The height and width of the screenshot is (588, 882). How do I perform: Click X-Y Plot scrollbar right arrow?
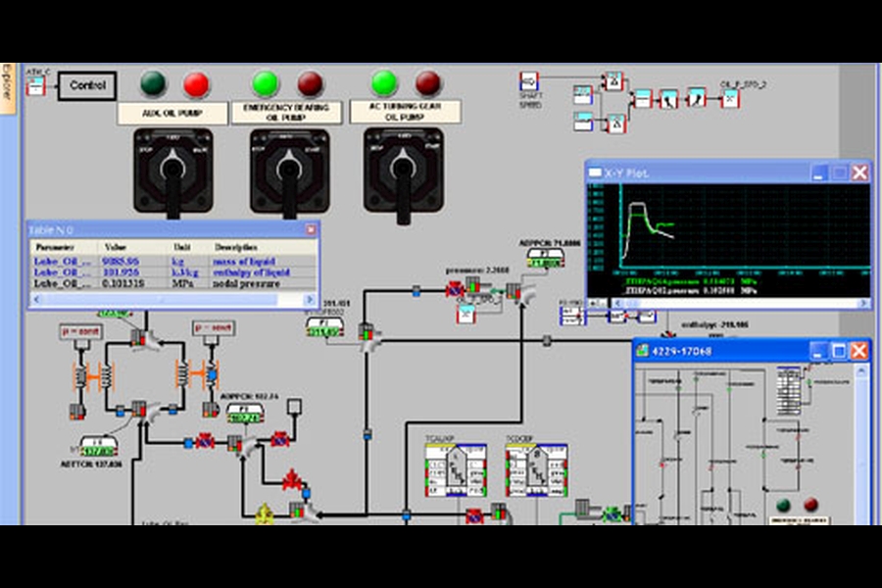click(864, 303)
